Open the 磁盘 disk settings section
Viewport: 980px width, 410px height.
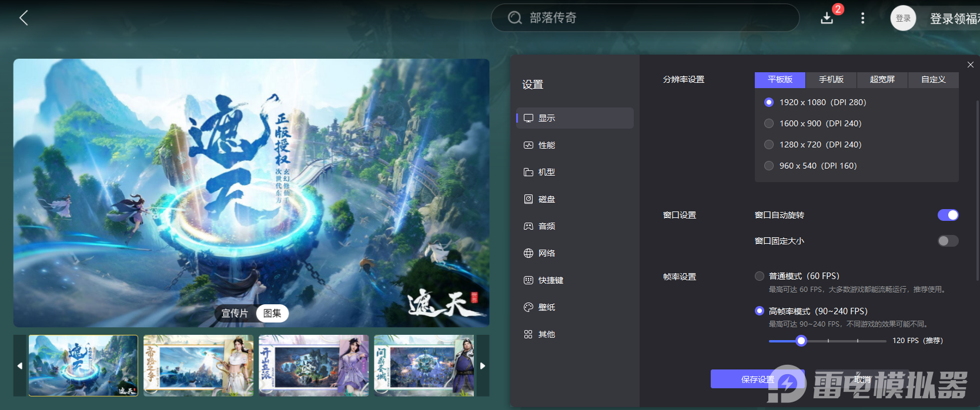click(x=575, y=199)
